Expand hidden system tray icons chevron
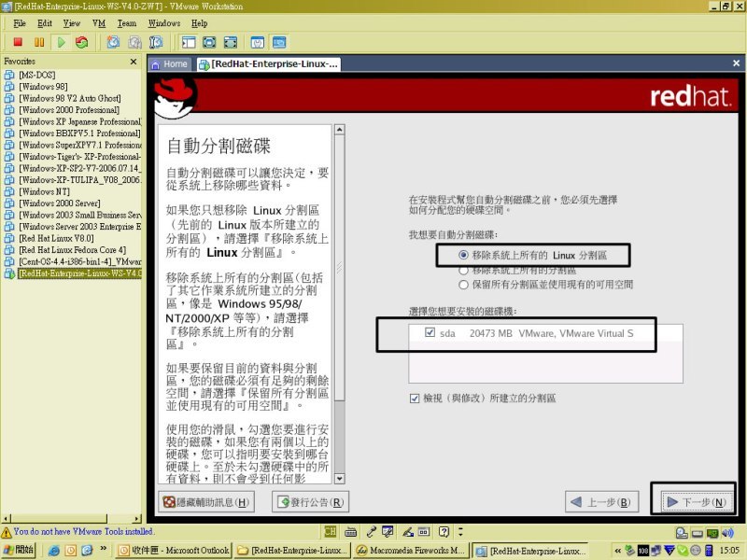Viewport: 747px width, 560px height. pyautogui.click(x=617, y=551)
